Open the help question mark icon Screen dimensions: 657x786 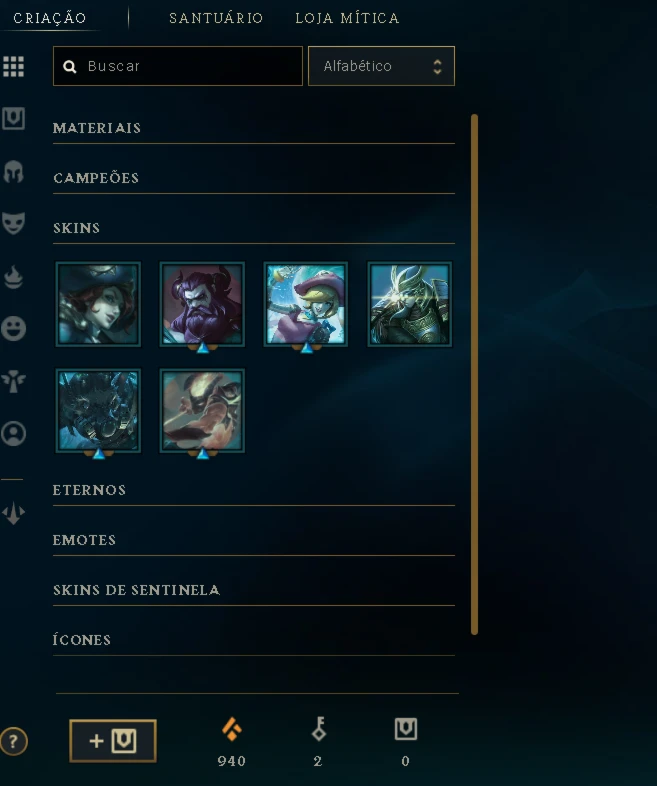tap(14, 741)
